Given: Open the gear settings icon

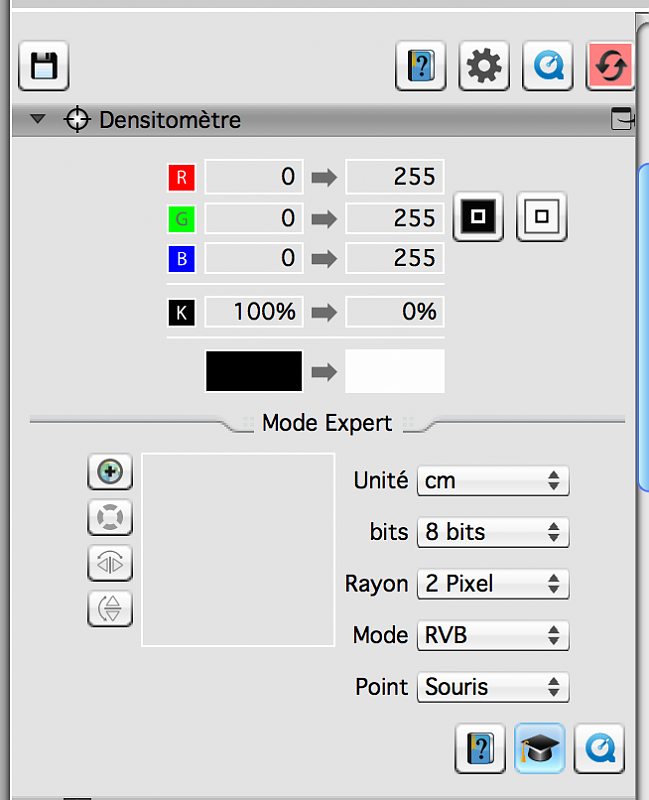Looking at the screenshot, I should [x=484, y=67].
